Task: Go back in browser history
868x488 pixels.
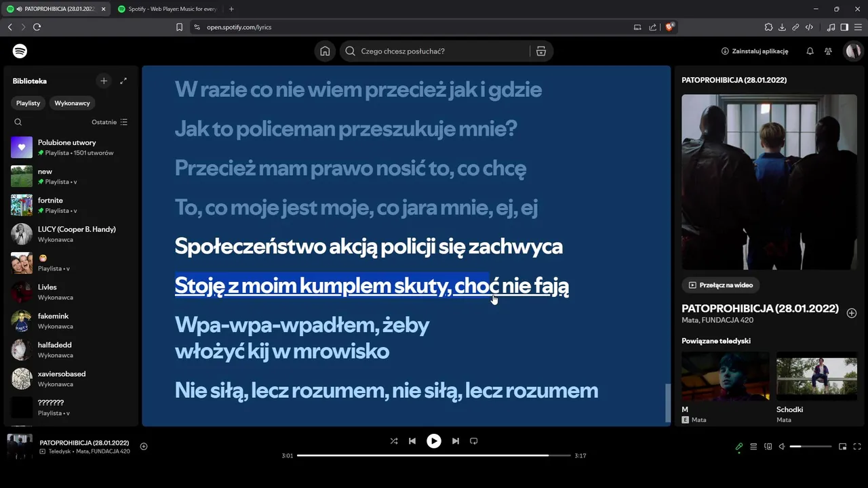Action: pos(9,27)
